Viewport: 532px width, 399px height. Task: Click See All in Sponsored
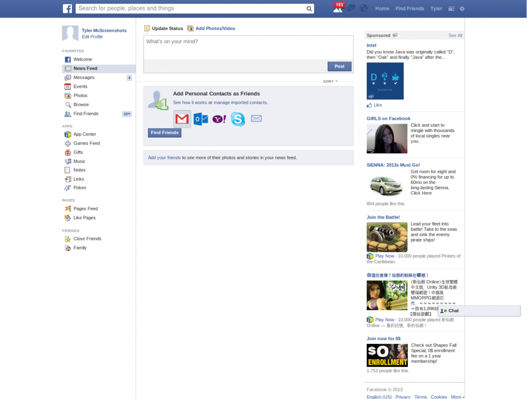click(x=455, y=35)
